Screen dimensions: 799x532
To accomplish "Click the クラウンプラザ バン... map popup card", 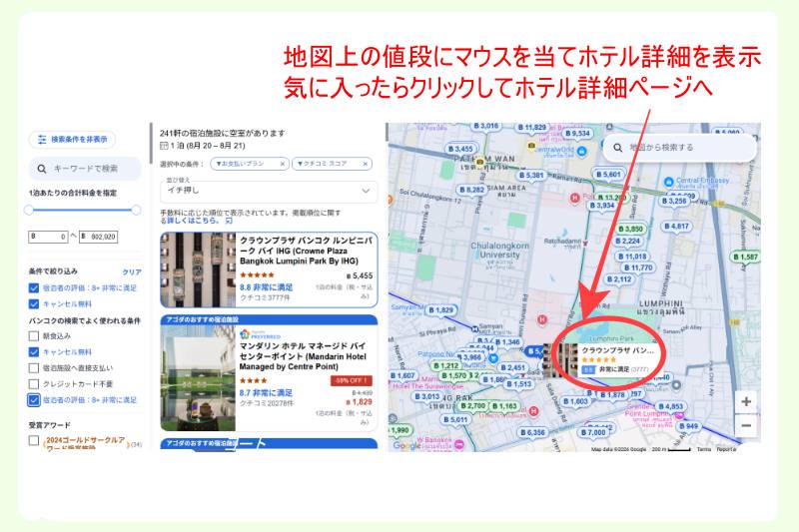I will pyautogui.click(x=602, y=360).
